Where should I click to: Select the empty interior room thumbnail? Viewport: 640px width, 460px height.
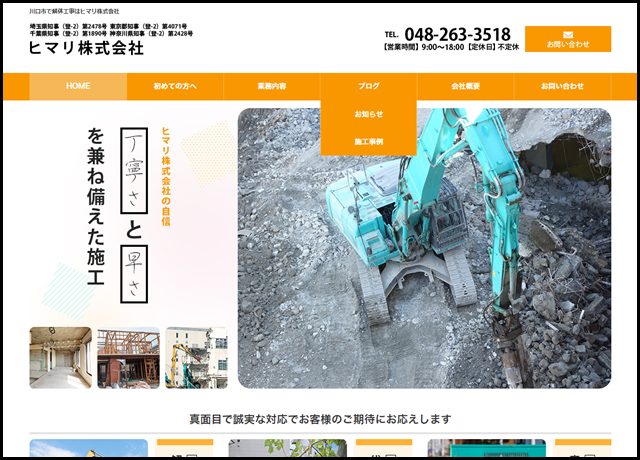pyautogui.click(x=60, y=358)
